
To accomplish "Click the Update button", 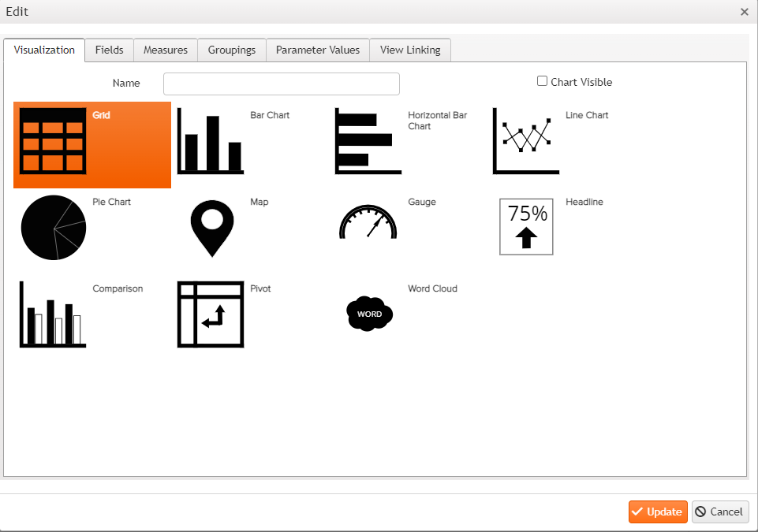I will pos(658,512).
